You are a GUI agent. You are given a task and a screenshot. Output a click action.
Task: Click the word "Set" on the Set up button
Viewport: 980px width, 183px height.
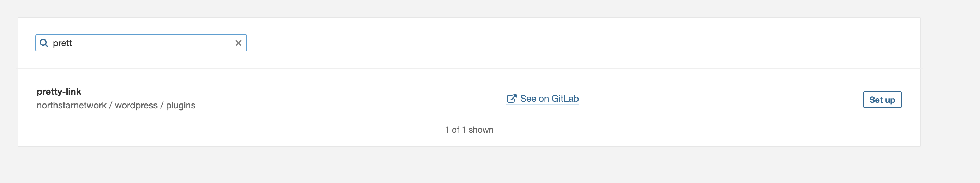pos(875,100)
